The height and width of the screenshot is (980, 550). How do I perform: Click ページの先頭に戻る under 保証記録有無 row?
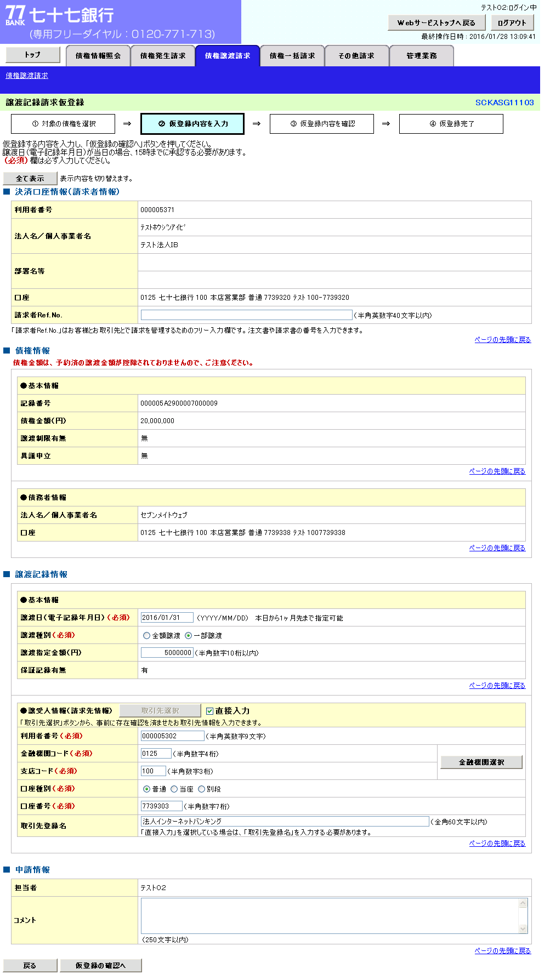point(497,686)
